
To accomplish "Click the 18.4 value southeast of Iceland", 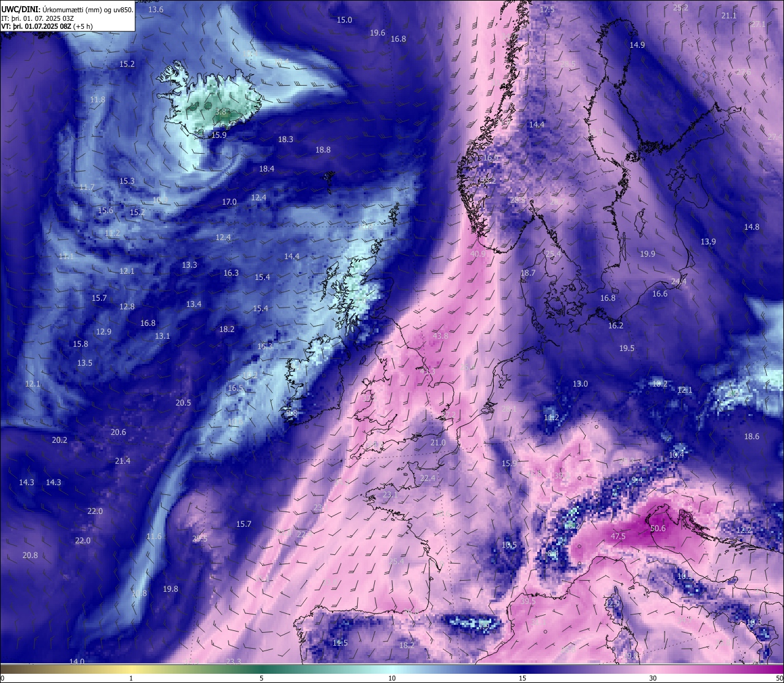I will pos(266,168).
